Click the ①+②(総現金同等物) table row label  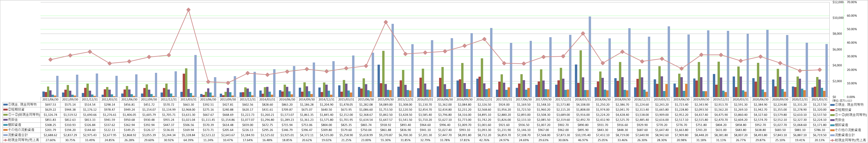pyautogui.click(x=24, y=115)
